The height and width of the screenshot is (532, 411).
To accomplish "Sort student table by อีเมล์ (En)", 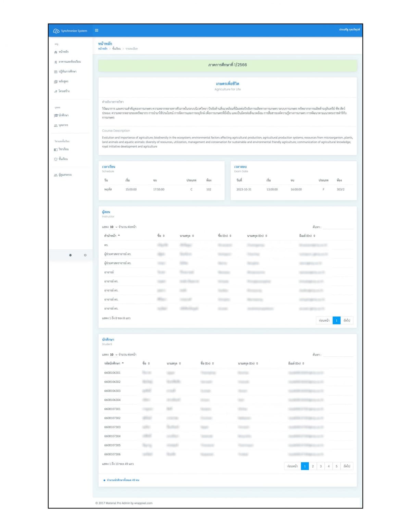I will tap(296, 363).
